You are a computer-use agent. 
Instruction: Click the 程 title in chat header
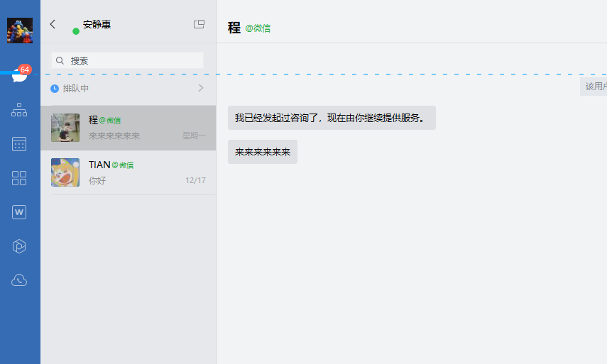click(234, 28)
